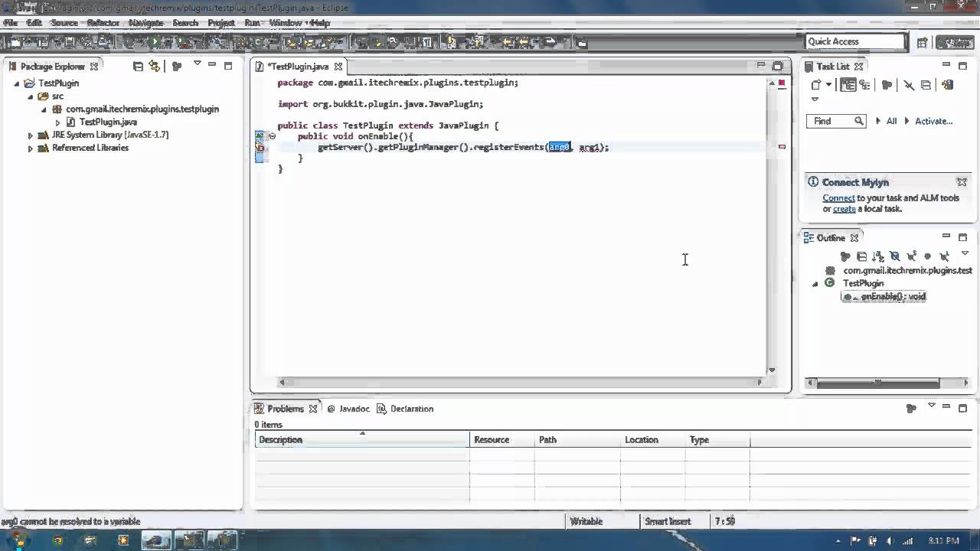The image size is (980, 551).
Task: Open the Outline view menu triangle
Action: pos(965,253)
